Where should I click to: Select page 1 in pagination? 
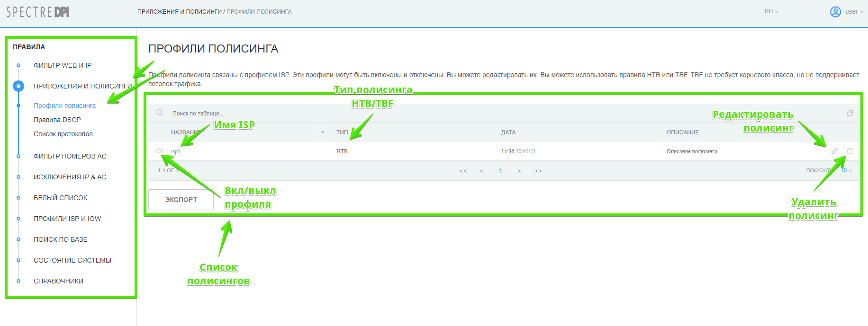(500, 171)
